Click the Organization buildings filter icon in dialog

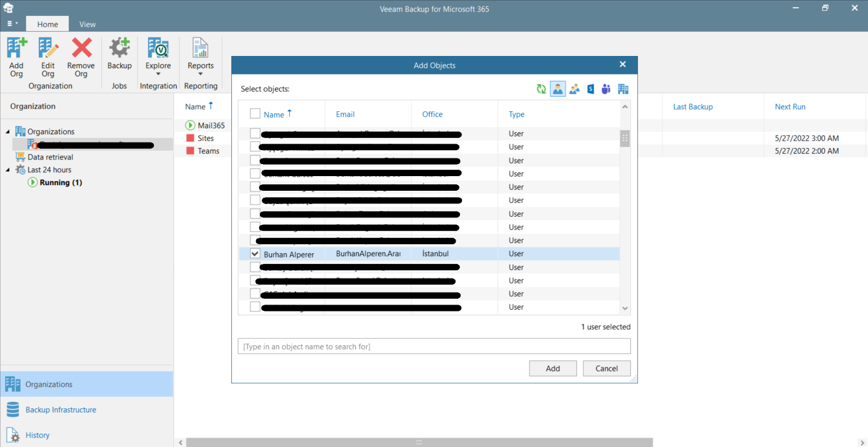[623, 89]
